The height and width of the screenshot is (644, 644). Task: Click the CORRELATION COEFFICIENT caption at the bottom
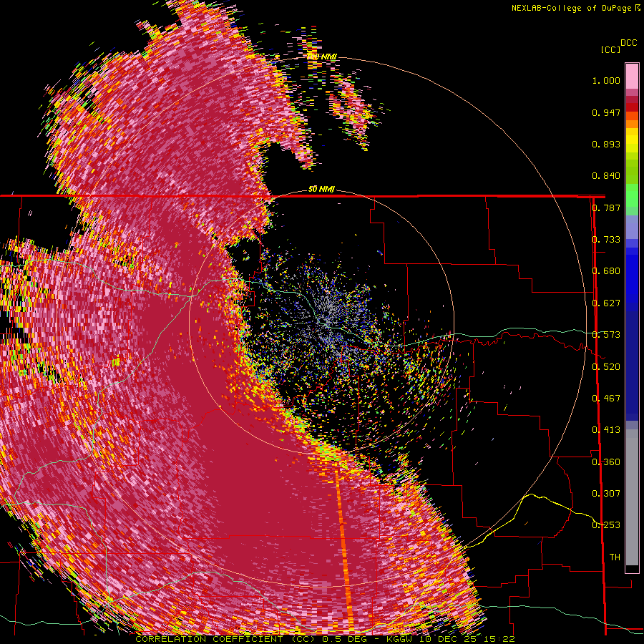326,639
